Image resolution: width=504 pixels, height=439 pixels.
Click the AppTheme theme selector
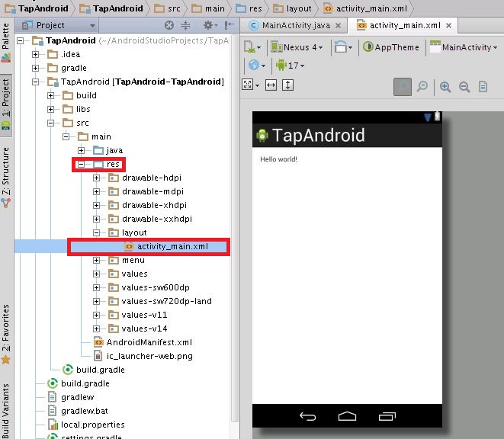pos(391,47)
